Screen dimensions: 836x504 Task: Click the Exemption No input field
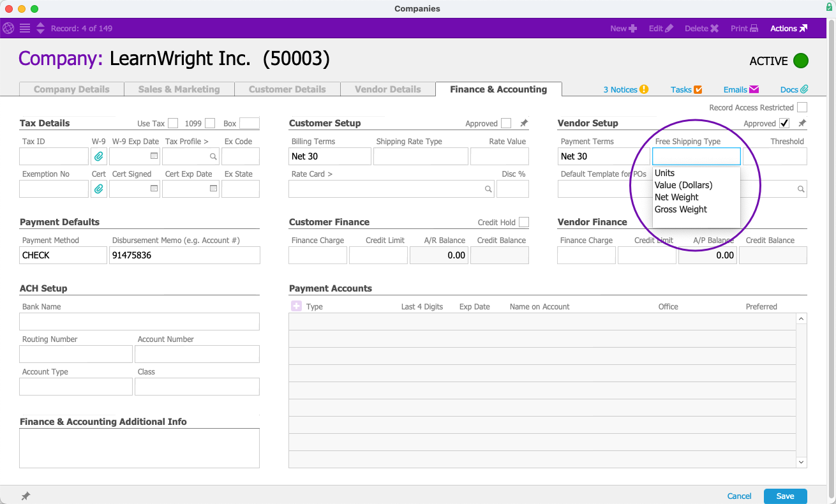tap(54, 189)
